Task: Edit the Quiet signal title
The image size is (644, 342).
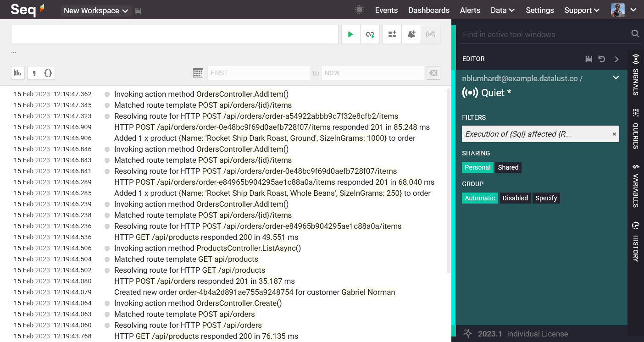Action: pos(496,93)
